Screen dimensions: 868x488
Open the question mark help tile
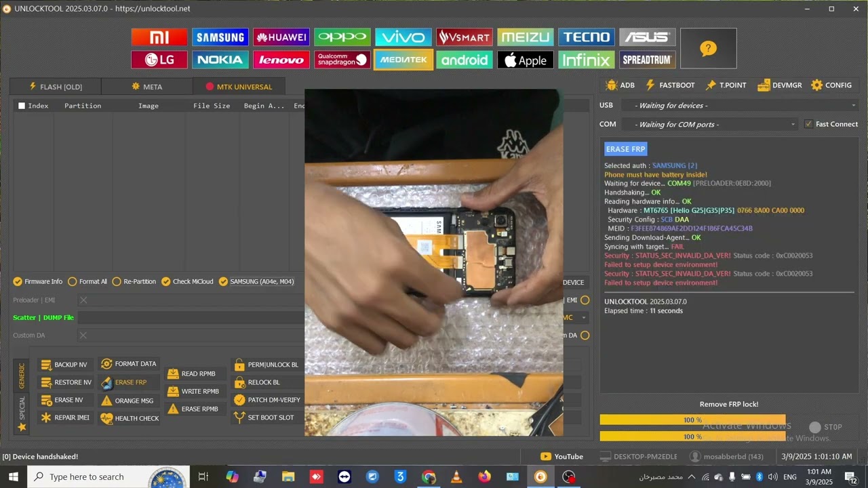708,48
